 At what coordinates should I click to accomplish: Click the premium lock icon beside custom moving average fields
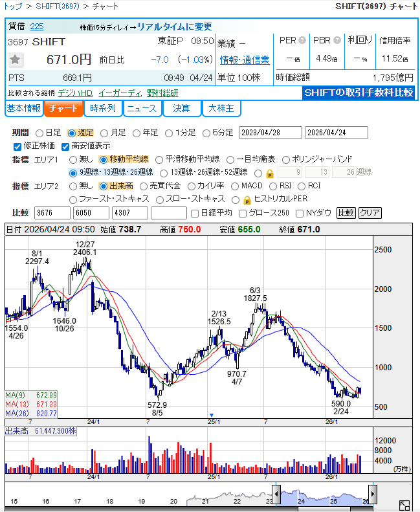(x=270, y=173)
